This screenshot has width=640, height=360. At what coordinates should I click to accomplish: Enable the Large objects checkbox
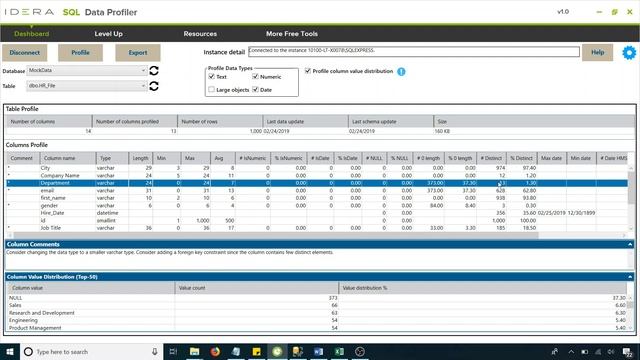[x=211, y=89]
